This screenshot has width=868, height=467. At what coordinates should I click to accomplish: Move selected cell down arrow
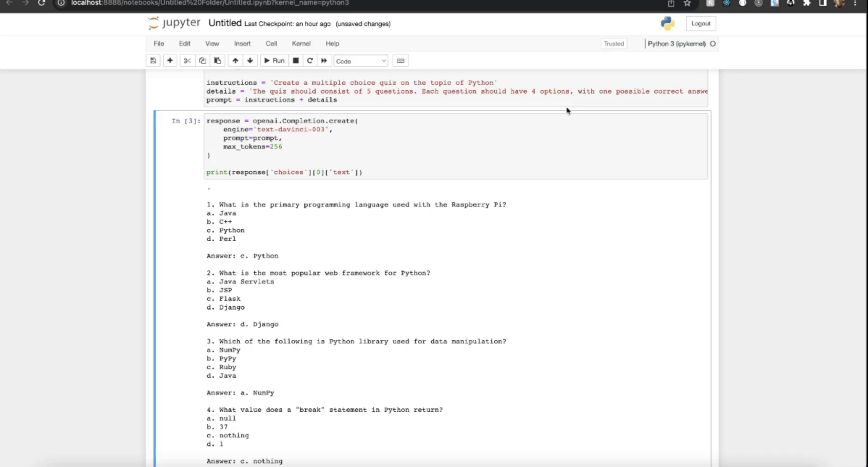pyautogui.click(x=250, y=61)
